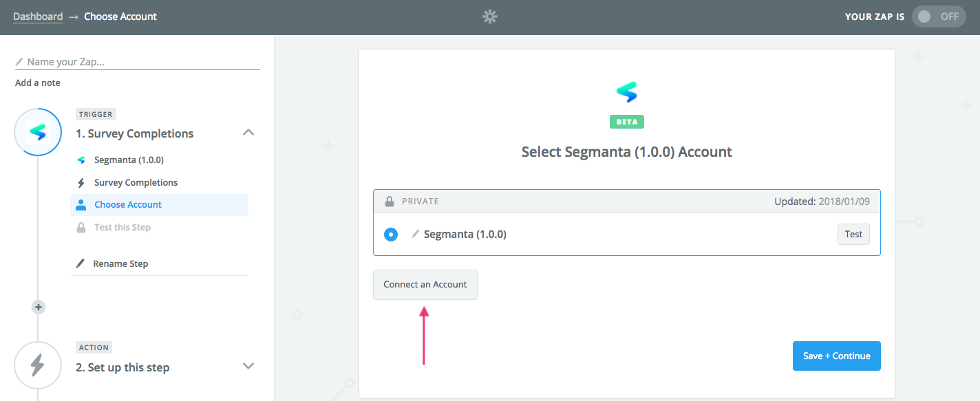Click the Zapier asterisk logo in header
The width and height of the screenshot is (980, 401).
489,17
